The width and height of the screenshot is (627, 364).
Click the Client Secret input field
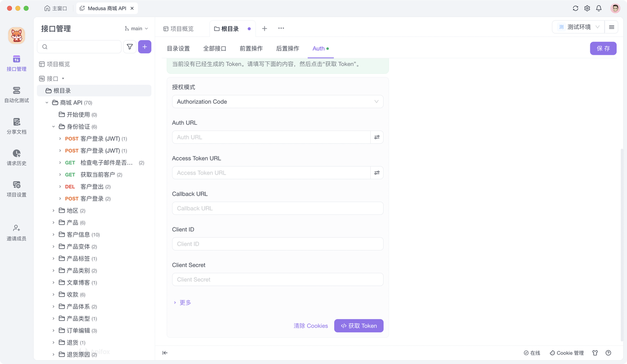click(x=278, y=280)
